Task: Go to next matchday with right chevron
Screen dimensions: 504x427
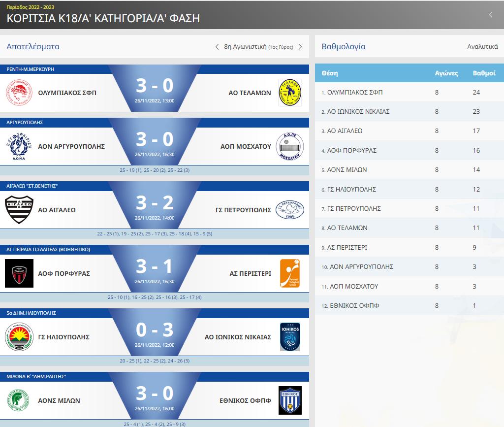Action: [300, 47]
